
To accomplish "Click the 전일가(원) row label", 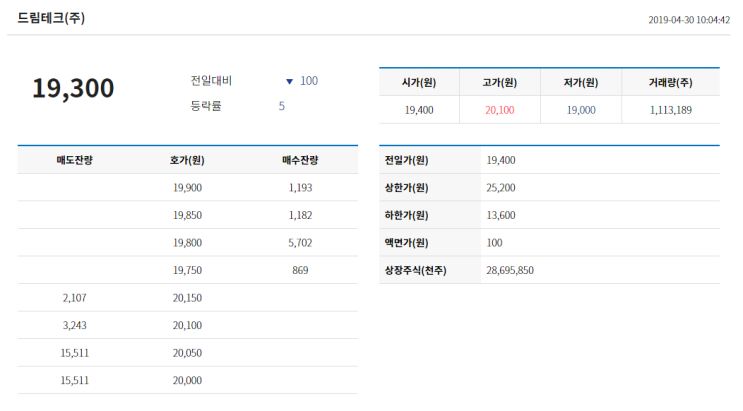I will [x=407, y=160].
